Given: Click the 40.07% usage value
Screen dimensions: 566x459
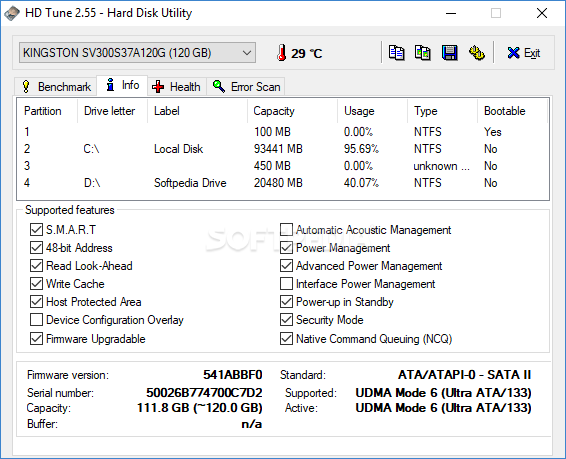Looking at the screenshot, I should (x=361, y=183).
